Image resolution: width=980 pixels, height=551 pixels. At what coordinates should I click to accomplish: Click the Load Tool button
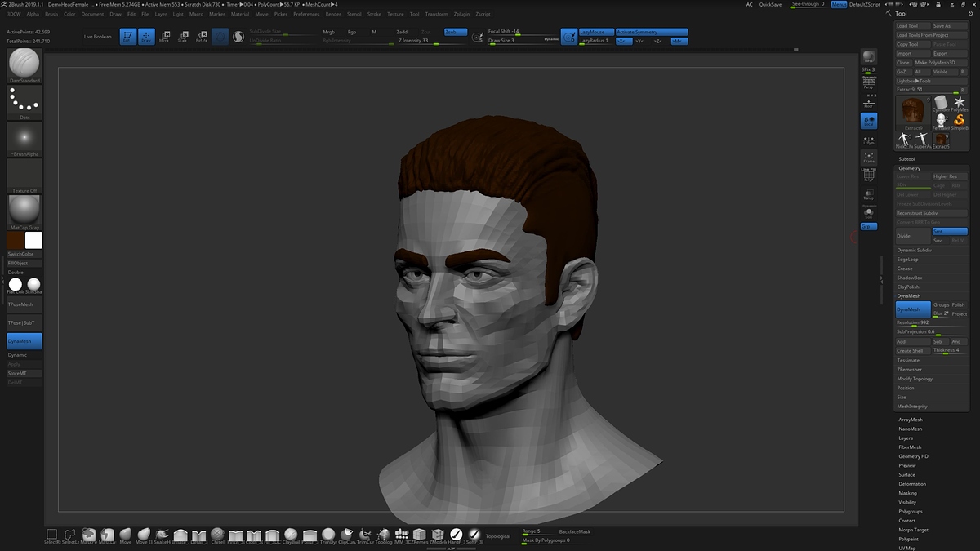[x=911, y=26]
